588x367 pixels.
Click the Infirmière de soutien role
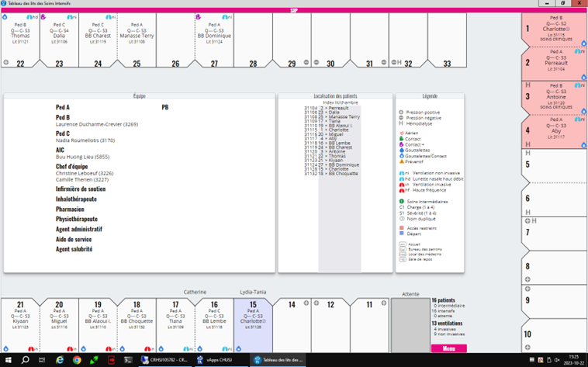[x=81, y=189]
